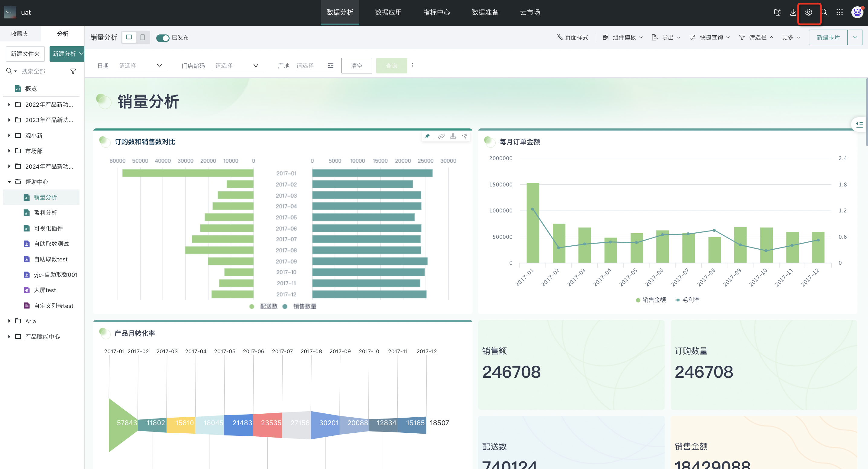
Task: Open the 日期 dropdown
Action: pos(141,66)
